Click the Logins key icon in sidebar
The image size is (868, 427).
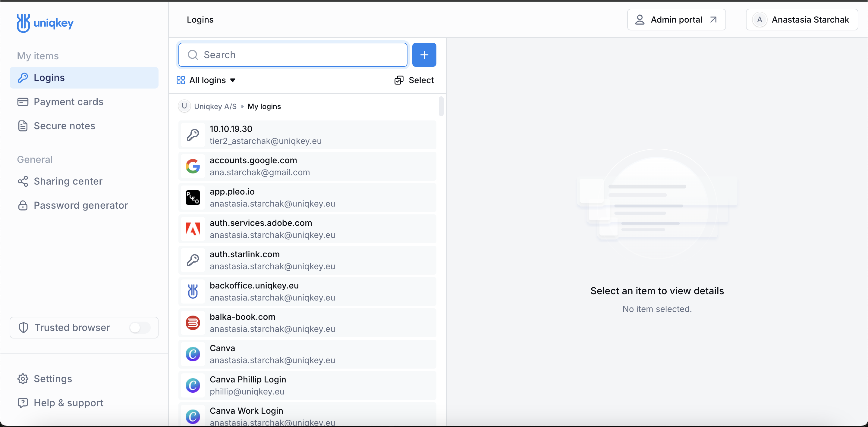(x=23, y=77)
